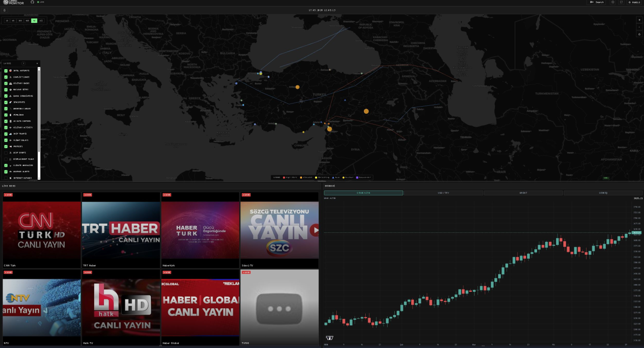Select the 1h time range

coord(7,21)
